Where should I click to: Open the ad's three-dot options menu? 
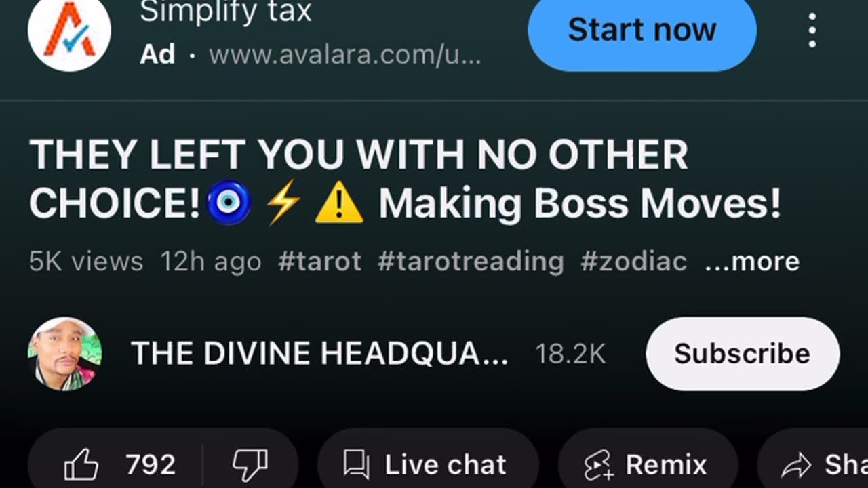pos(812,30)
